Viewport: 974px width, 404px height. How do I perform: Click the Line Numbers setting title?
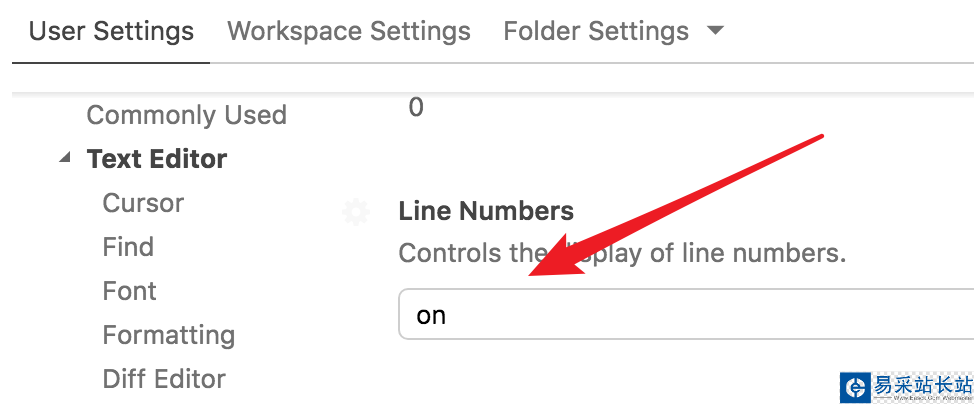[486, 211]
